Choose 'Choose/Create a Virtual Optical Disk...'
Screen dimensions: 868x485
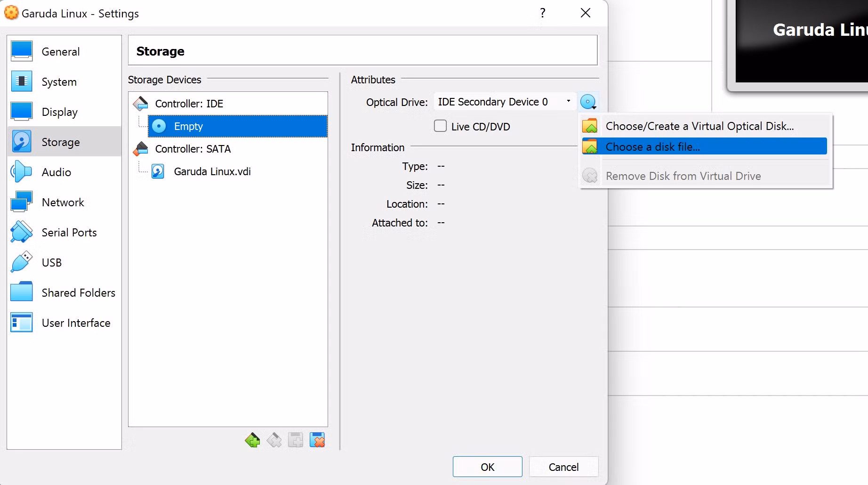(705, 126)
